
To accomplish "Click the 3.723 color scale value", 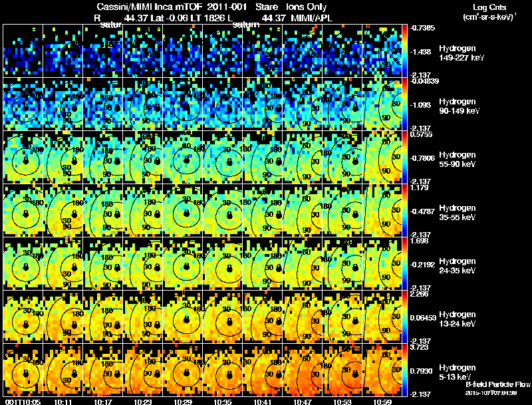I will [x=420, y=347].
